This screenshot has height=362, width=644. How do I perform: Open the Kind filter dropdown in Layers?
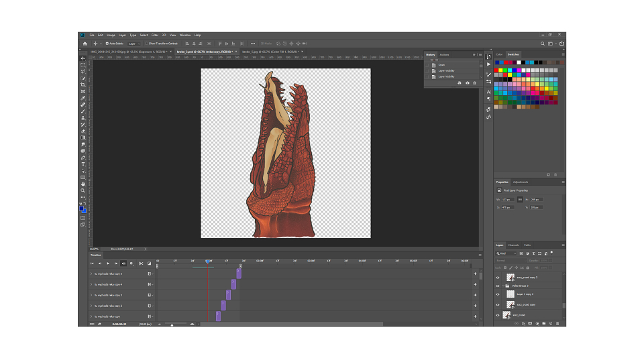(506, 253)
